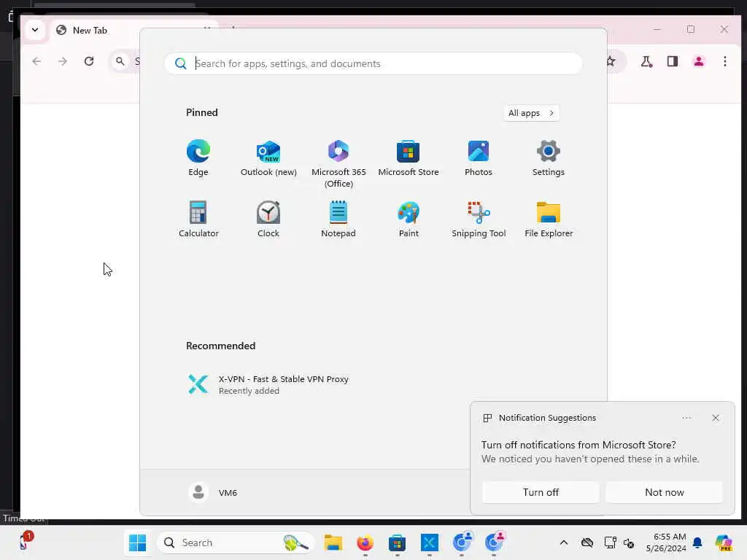Open Chrome three-dot menu
The width and height of the screenshot is (747, 560).
click(724, 61)
